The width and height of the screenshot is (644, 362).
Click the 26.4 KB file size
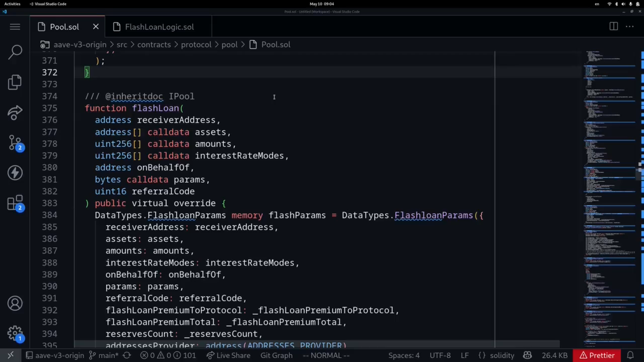point(555,355)
